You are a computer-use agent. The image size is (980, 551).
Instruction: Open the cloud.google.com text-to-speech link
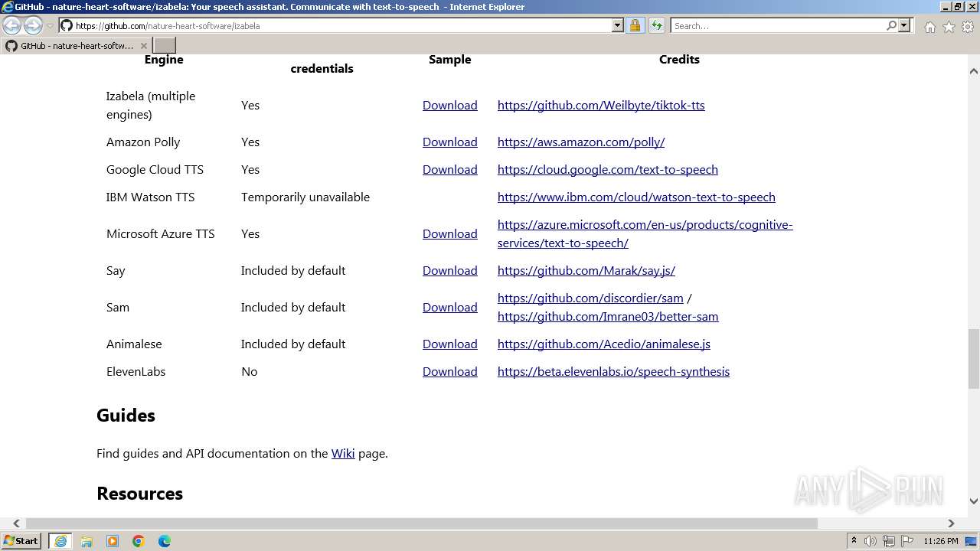(608, 169)
